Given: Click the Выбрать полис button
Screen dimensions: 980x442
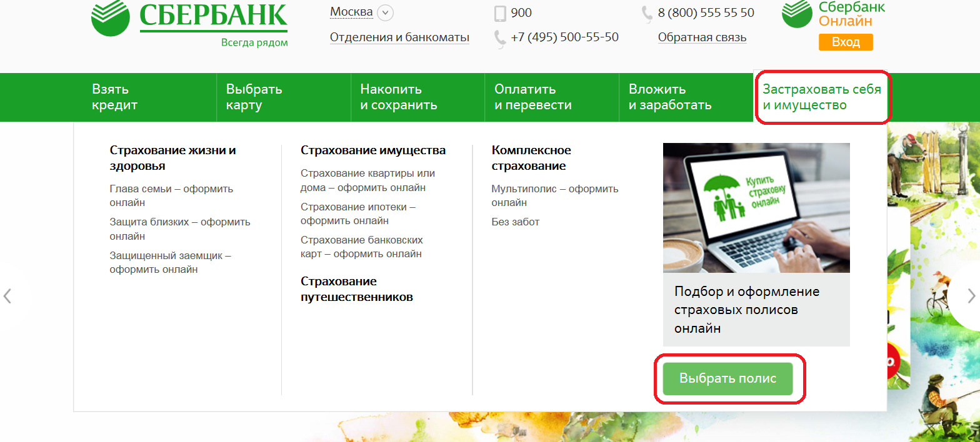Looking at the screenshot, I should pyautogui.click(x=728, y=378).
